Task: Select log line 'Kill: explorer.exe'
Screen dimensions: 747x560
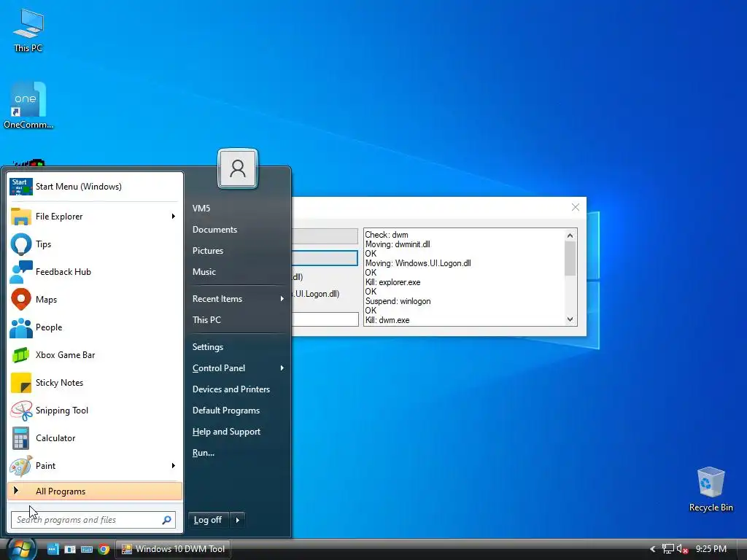Action: click(x=393, y=282)
